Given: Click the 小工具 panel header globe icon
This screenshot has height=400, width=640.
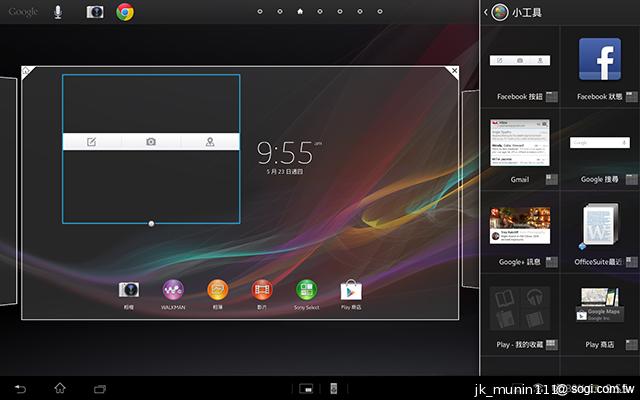Looking at the screenshot, I should click(500, 12).
